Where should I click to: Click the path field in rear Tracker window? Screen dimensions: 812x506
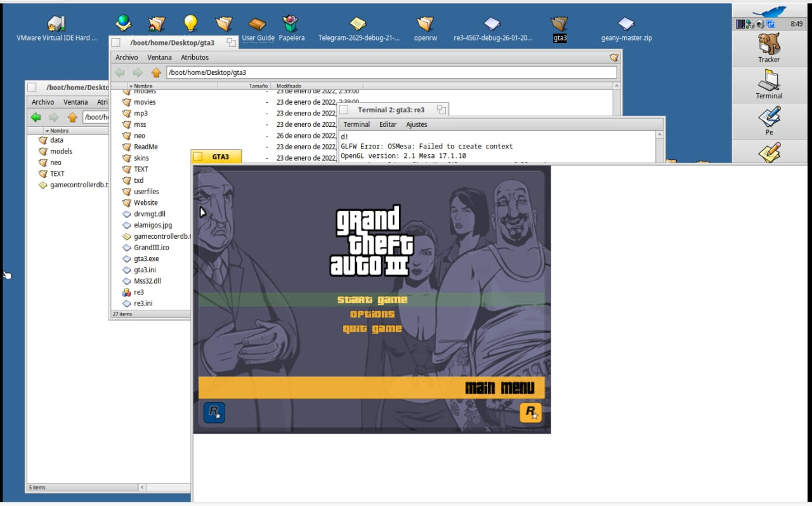point(96,117)
